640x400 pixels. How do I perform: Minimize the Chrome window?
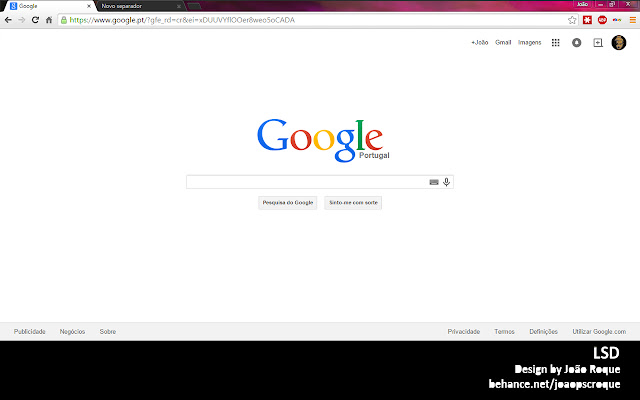click(x=600, y=4)
